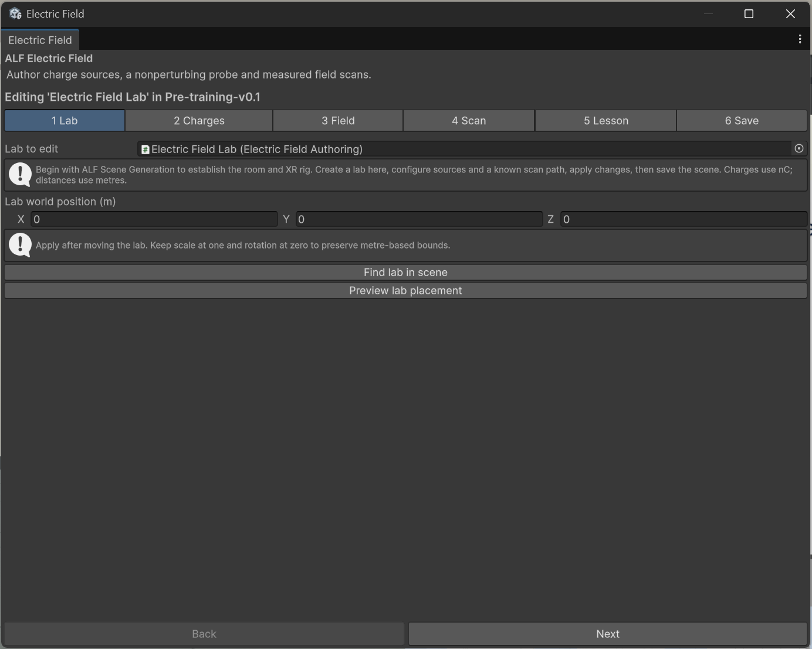
Task: Open the 5 Lesson step tab
Action: tap(605, 121)
